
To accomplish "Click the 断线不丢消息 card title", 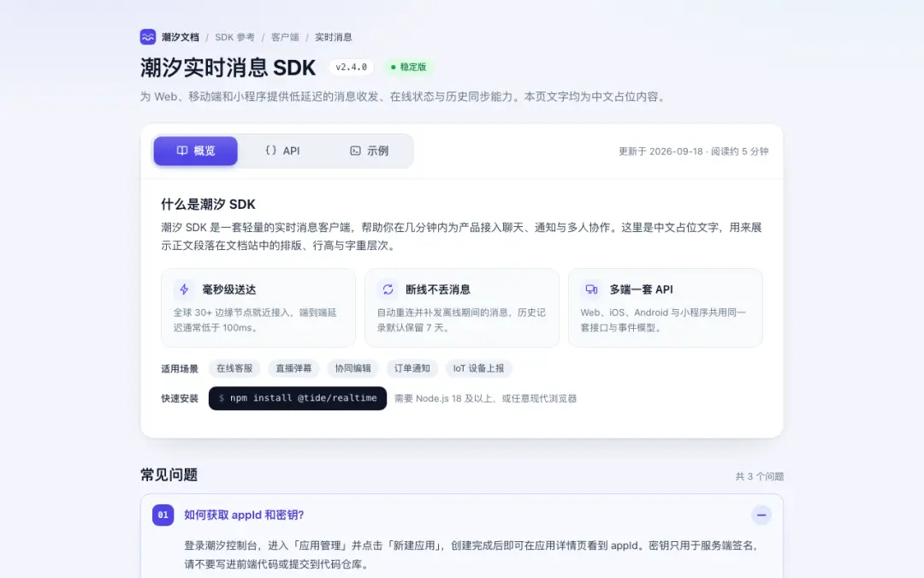I will 438,289.
